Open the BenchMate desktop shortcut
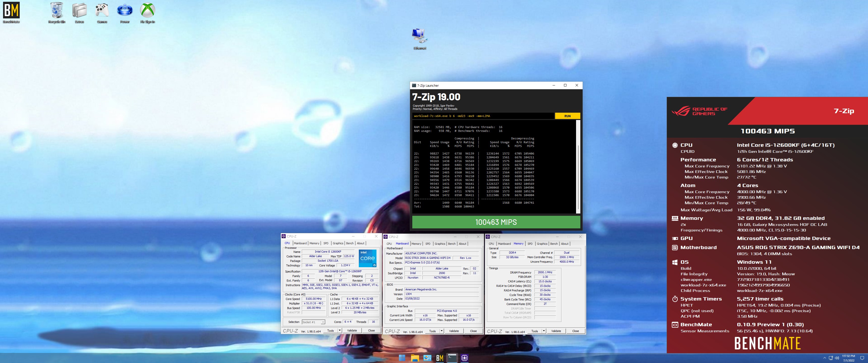Screen dimensions: 868x363 point(11,12)
